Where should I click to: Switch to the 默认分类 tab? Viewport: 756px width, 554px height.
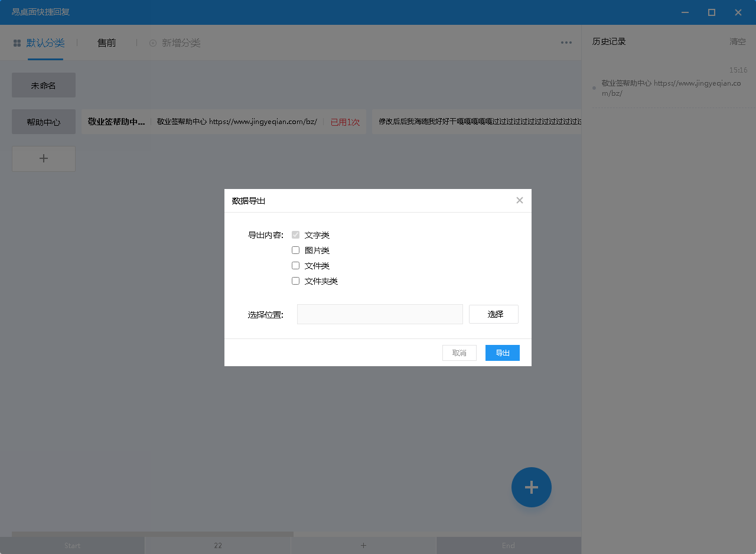(x=45, y=43)
